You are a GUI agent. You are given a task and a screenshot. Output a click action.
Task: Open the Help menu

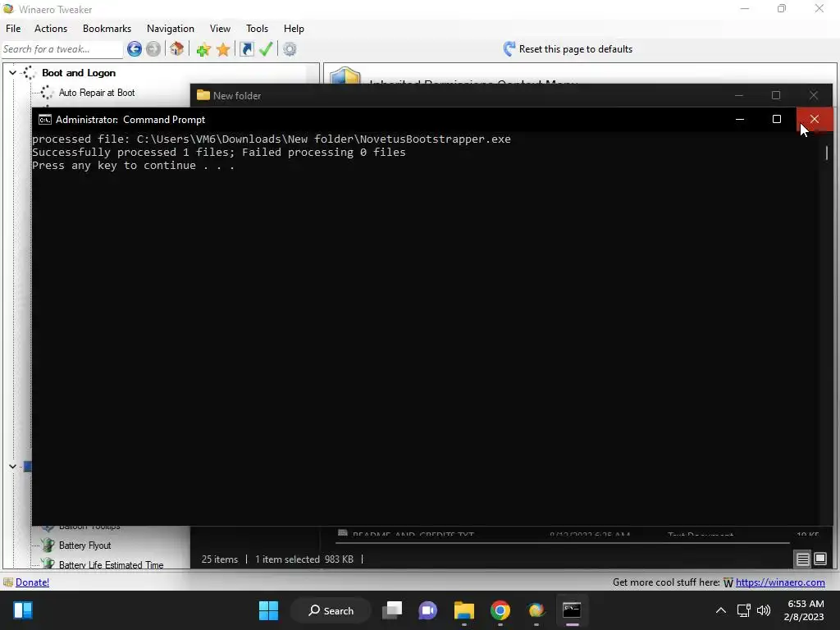(294, 29)
